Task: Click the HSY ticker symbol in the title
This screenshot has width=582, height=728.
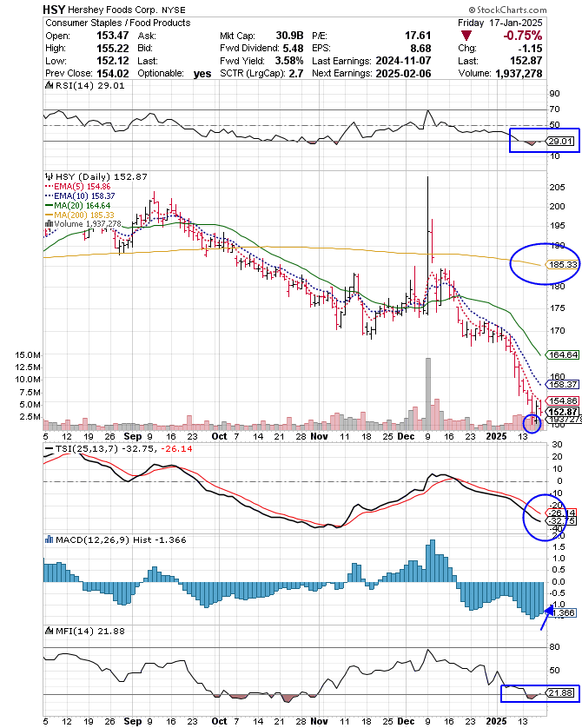Action: (x=54, y=10)
